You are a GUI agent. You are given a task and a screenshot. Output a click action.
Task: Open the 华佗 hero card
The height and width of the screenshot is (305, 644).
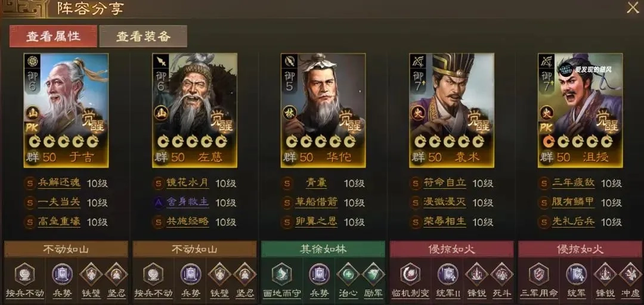[x=323, y=110]
